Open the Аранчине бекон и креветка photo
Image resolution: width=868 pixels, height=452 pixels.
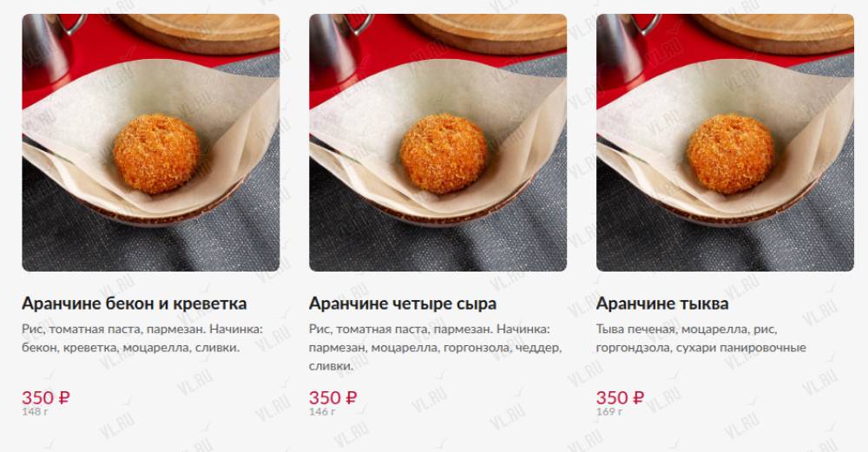point(150,143)
